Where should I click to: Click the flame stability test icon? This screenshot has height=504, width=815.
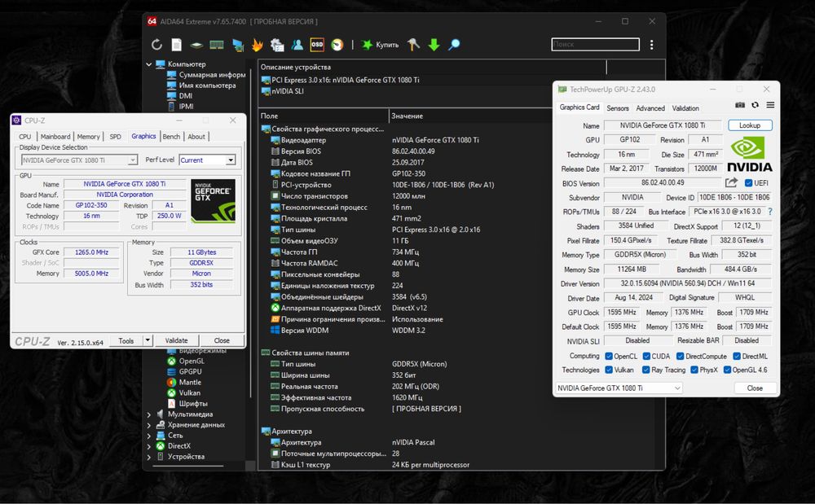point(258,45)
